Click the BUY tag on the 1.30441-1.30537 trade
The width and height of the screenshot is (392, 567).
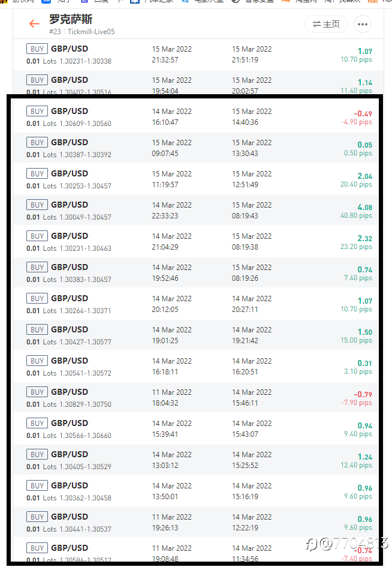(x=37, y=517)
